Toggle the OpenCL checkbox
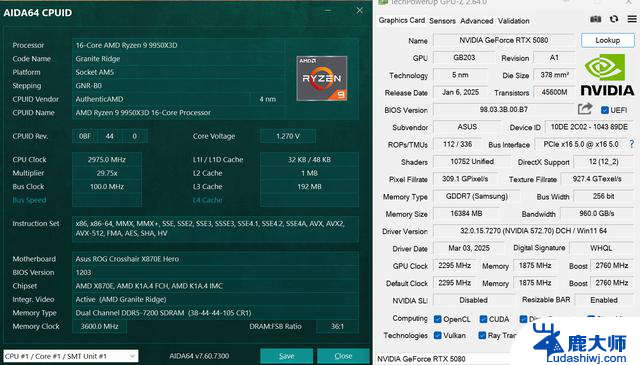Screen dimensions: 640x365 pyautogui.click(x=438, y=319)
